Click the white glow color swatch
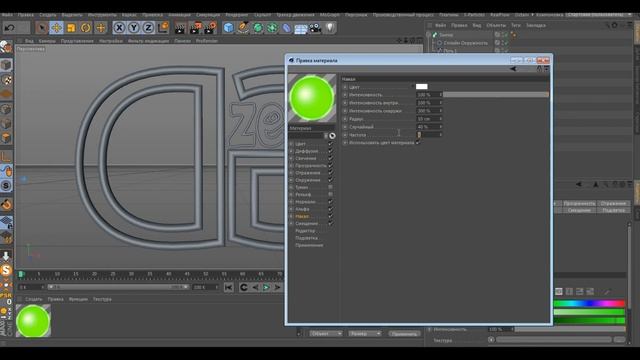 point(422,87)
